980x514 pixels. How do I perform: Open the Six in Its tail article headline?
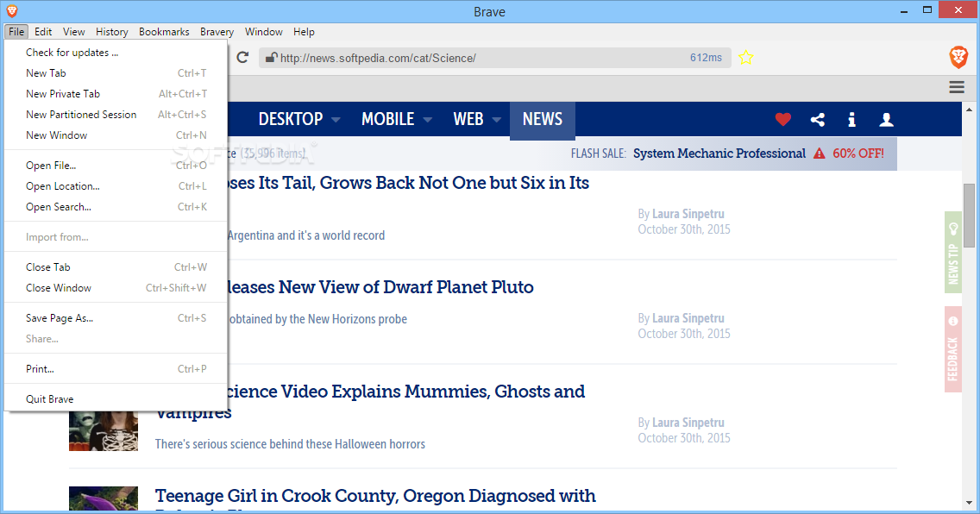[x=408, y=182]
